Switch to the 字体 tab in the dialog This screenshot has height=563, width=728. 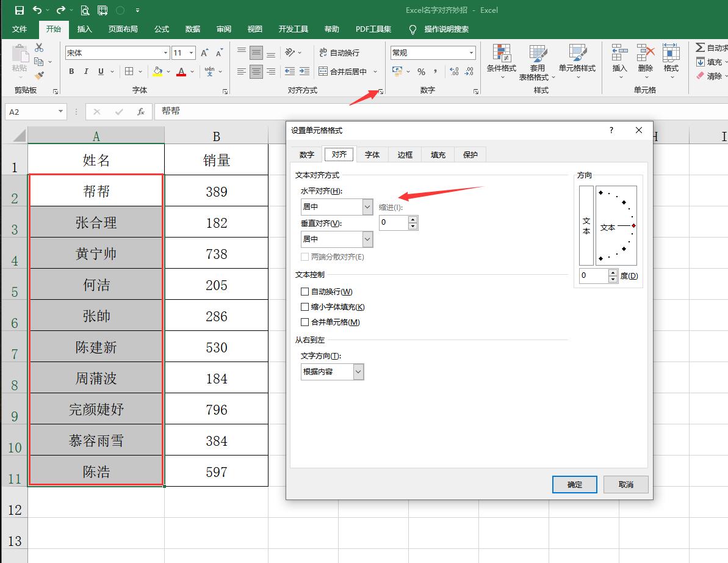click(372, 154)
